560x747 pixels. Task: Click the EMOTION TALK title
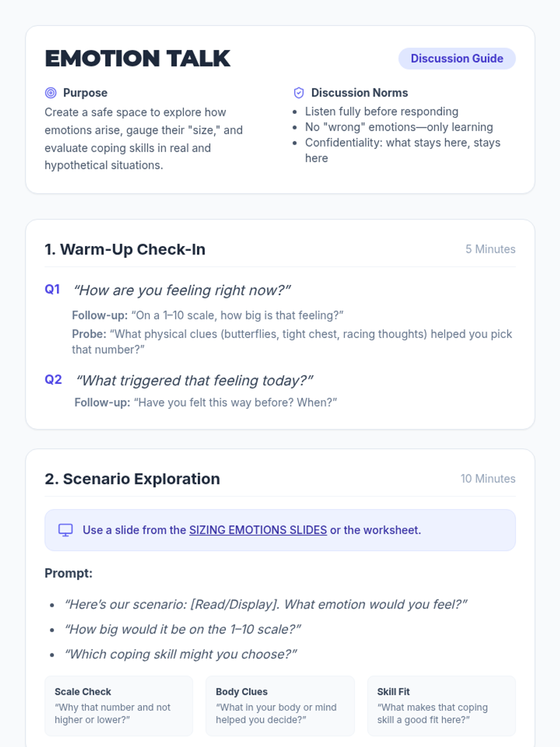(x=138, y=59)
